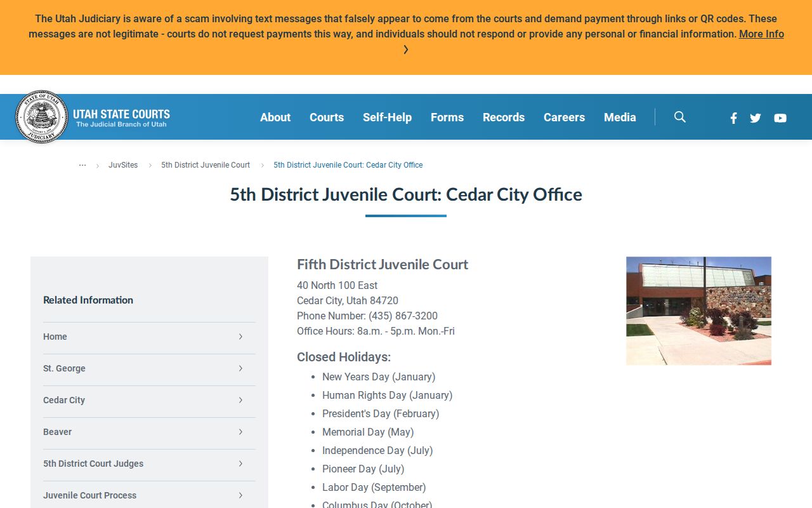812x508 pixels.
Task: Click the courthouse building photo
Action: point(698,311)
